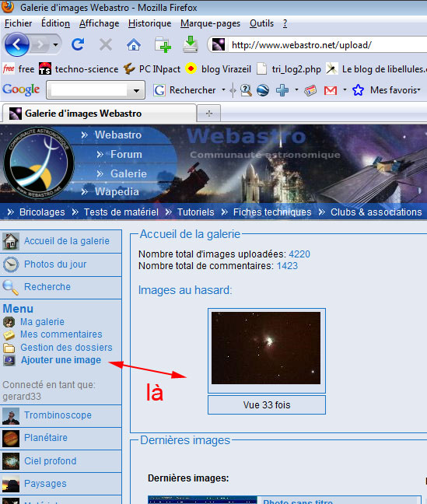The image size is (427, 504).
Task: Click the Photos du jour clock icon
Action: click(11, 264)
